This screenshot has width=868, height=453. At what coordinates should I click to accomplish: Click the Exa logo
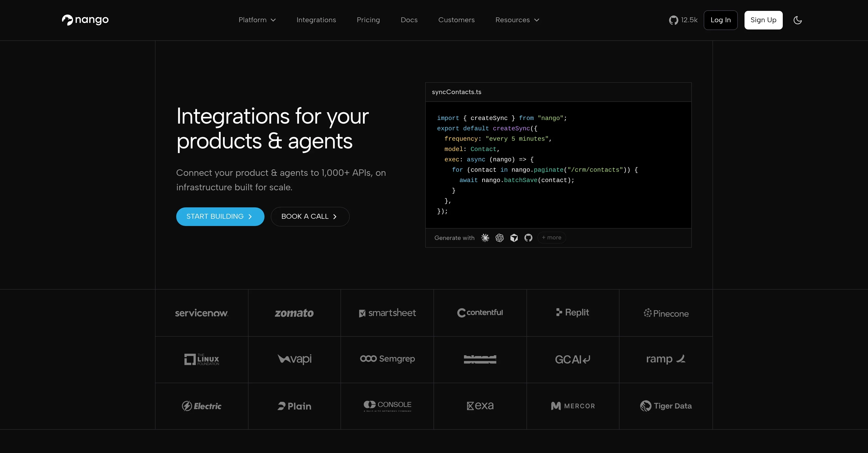pos(480,406)
